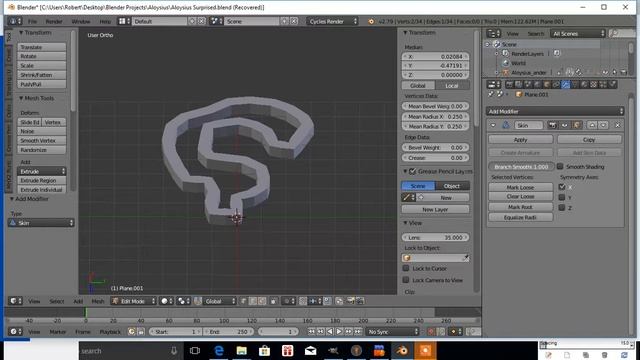Enable Lock to Cursor checkbox
This screenshot has width=640, height=360.
coord(406,268)
